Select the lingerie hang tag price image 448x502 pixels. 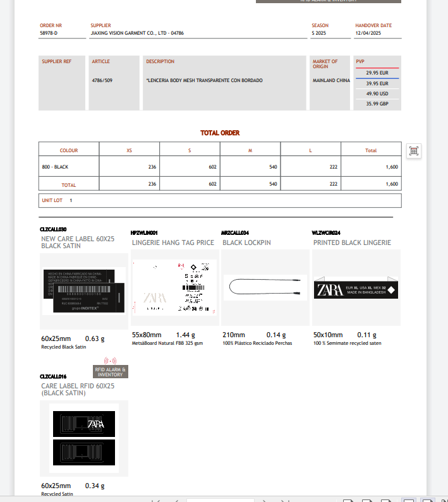coord(174,288)
